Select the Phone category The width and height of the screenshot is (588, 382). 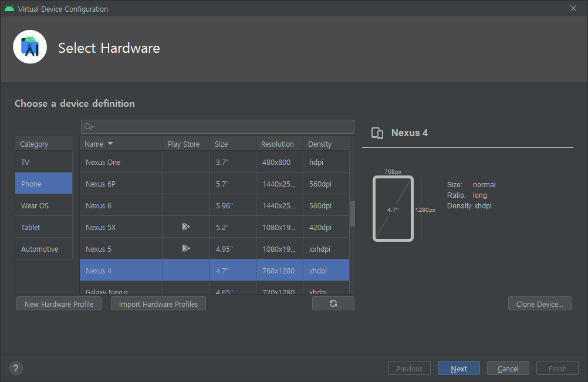pos(44,184)
